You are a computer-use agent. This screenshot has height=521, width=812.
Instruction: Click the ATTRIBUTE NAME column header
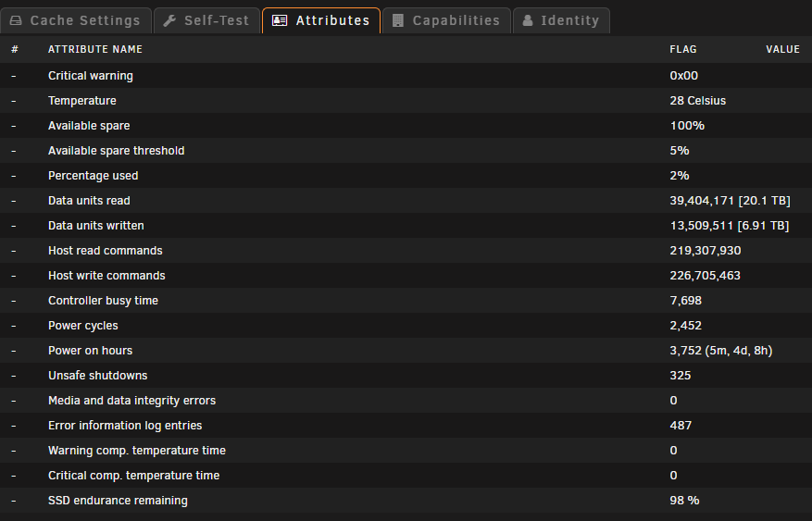point(95,49)
